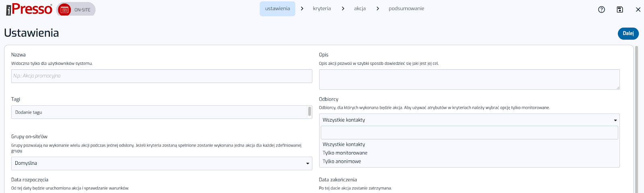
Task: Switch to the kryteria step
Action: pos(322,8)
